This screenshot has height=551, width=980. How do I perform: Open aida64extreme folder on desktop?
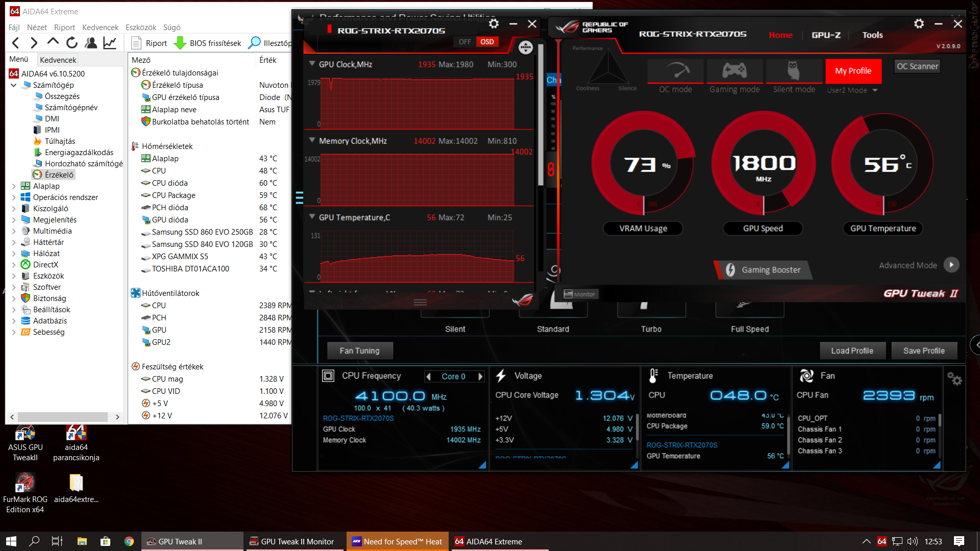pos(76,488)
